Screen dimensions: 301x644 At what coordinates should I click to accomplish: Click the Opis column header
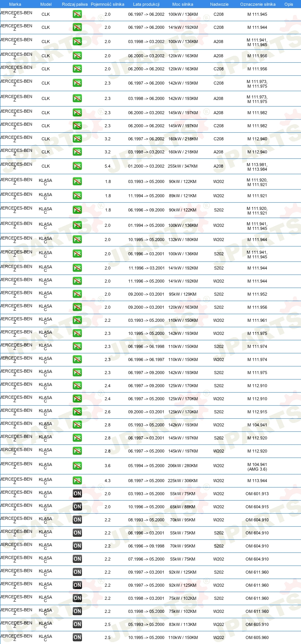coord(289,4)
